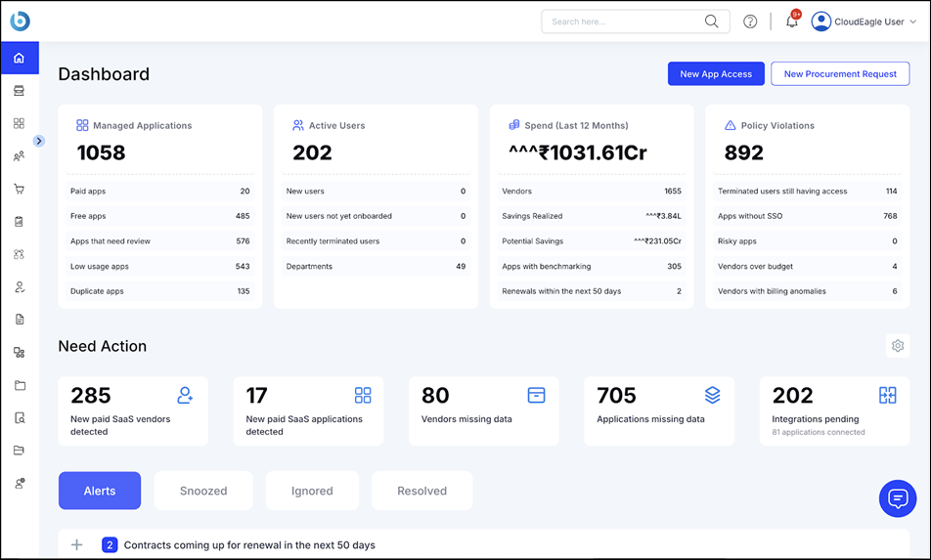Open the Vendors missing data card

coord(483,410)
